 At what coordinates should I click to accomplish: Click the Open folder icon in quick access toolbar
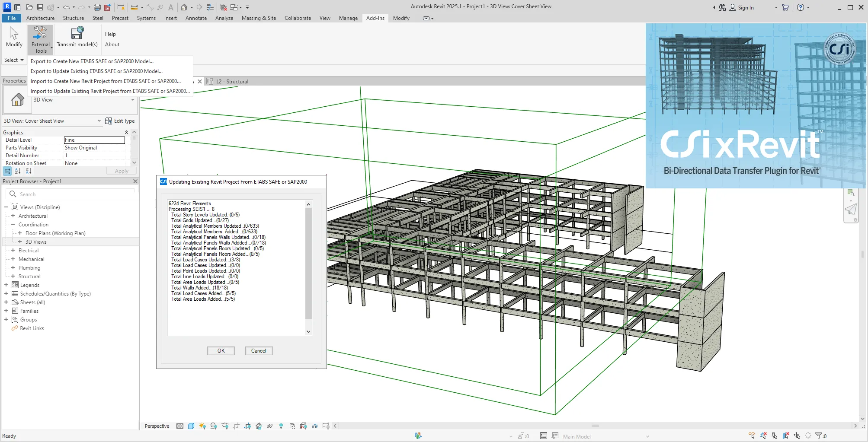point(29,7)
